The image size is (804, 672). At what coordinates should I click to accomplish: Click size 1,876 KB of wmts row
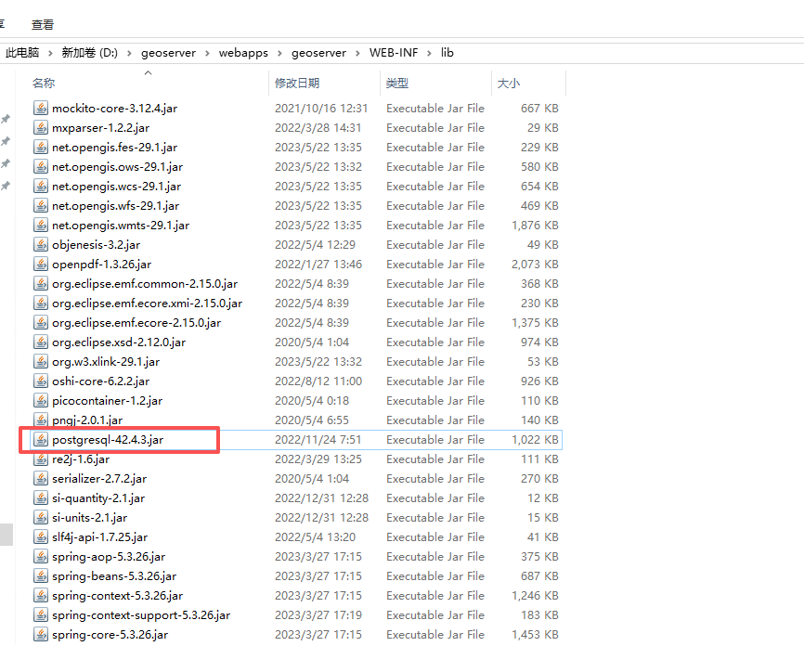tap(535, 226)
